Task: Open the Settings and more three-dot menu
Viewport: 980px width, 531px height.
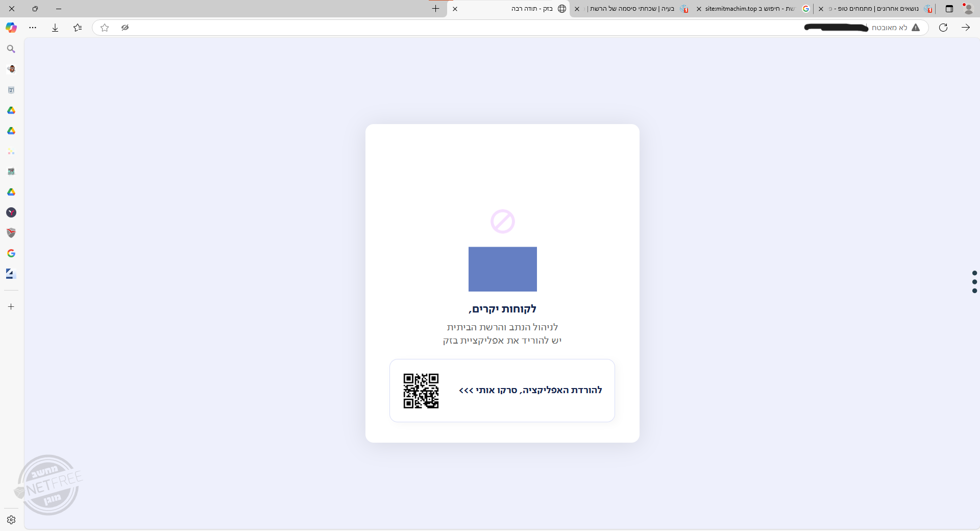Action: [x=33, y=28]
